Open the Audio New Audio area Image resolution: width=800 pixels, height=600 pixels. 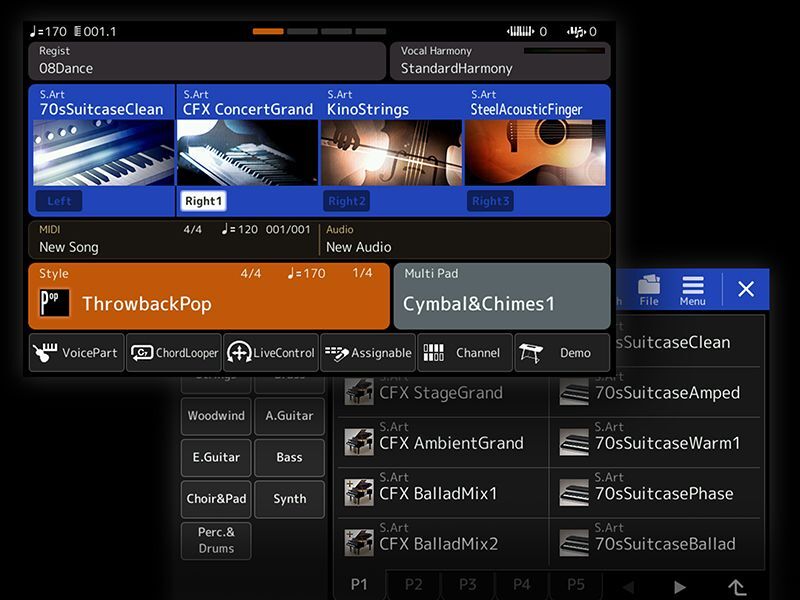pos(465,239)
